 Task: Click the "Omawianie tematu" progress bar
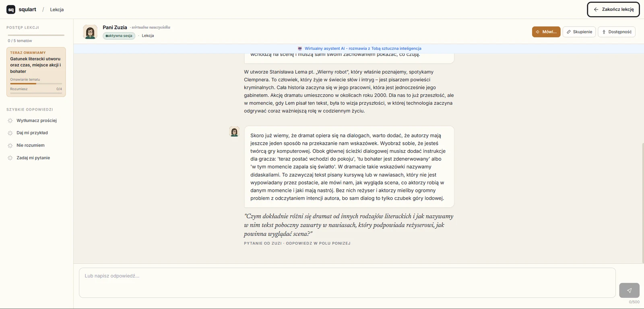click(36, 84)
